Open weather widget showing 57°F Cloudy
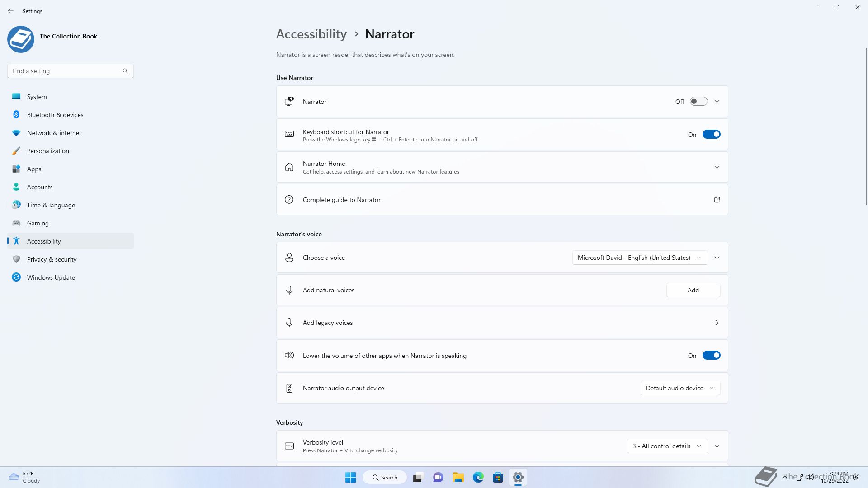This screenshot has width=868, height=488. [25, 477]
